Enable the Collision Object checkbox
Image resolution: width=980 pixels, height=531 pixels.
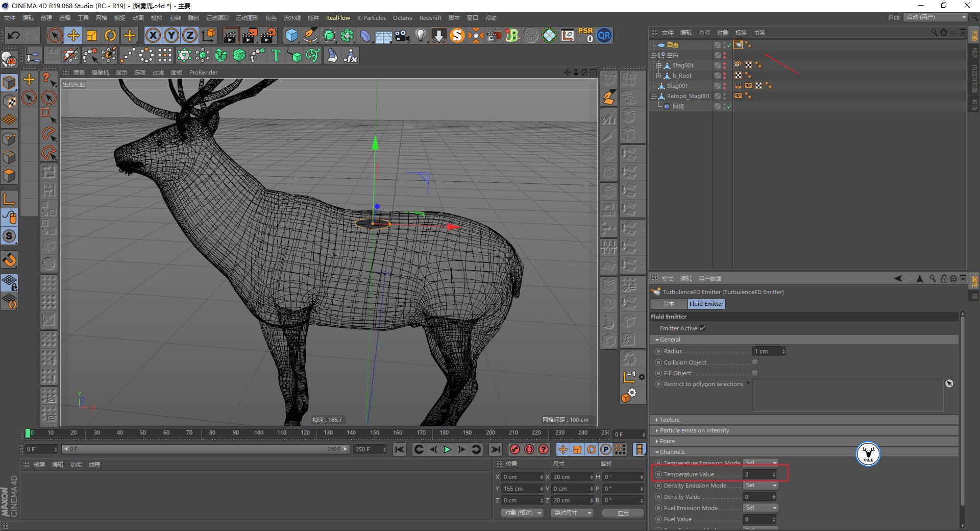point(754,362)
